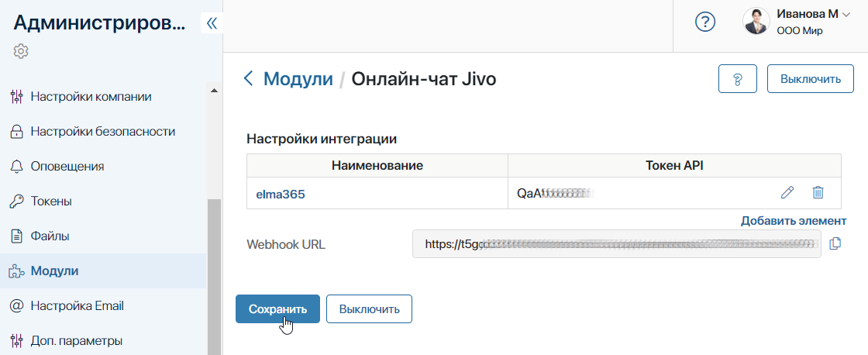The height and width of the screenshot is (355, 868).
Task: Click the user avatar photo
Action: pyautogui.click(x=756, y=22)
